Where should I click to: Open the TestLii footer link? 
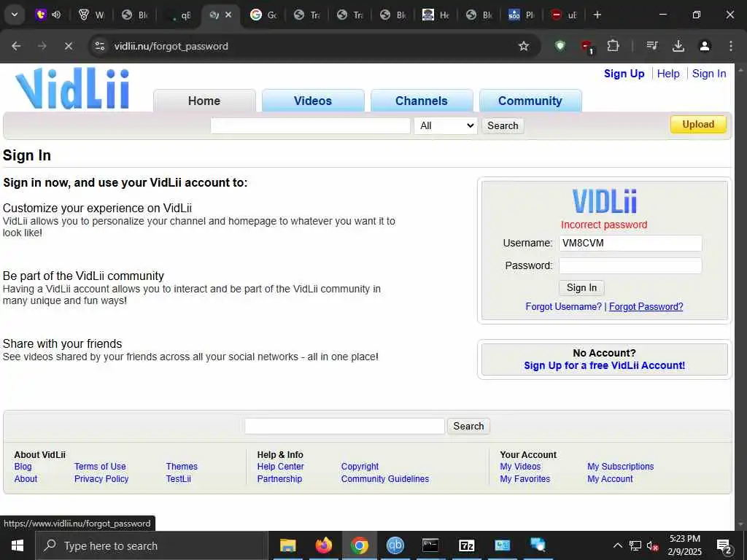(x=178, y=479)
